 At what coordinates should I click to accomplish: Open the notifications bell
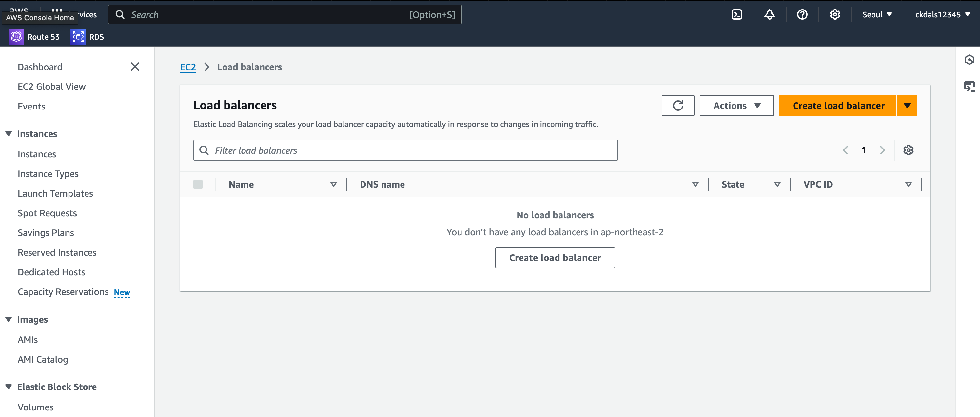[769, 14]
